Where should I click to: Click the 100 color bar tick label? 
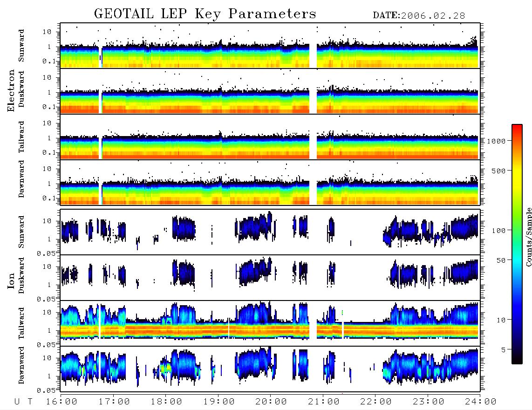[x=498, y=231]
